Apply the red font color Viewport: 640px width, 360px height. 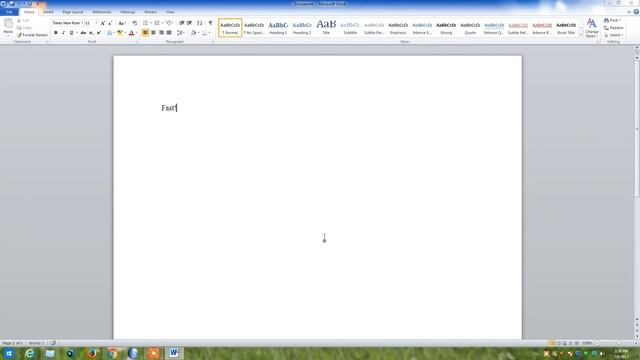[x=131, y=33]
